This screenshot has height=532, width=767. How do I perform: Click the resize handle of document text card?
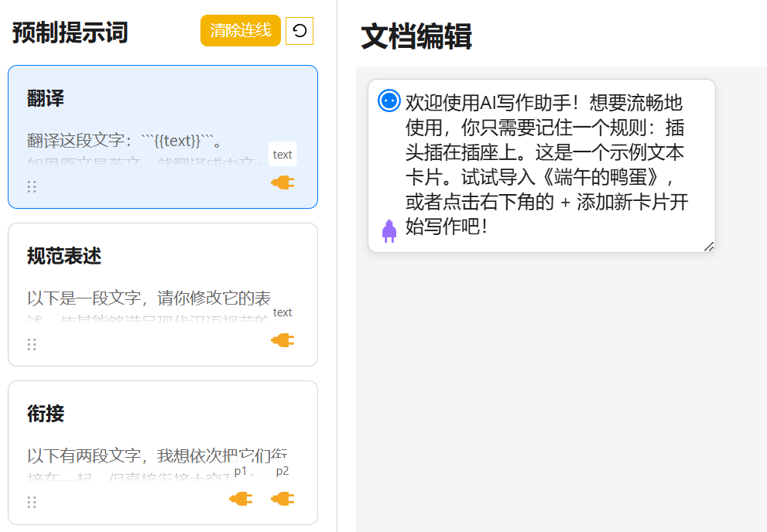pos(709,246)
